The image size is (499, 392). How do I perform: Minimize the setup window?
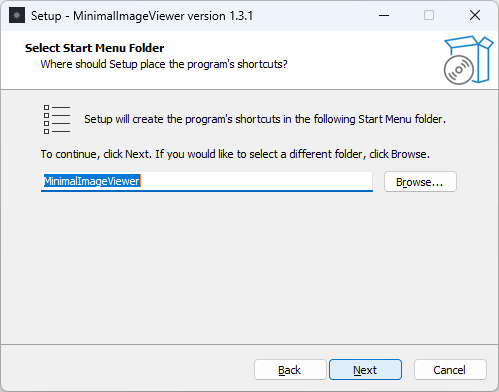[x=384, y=15]
